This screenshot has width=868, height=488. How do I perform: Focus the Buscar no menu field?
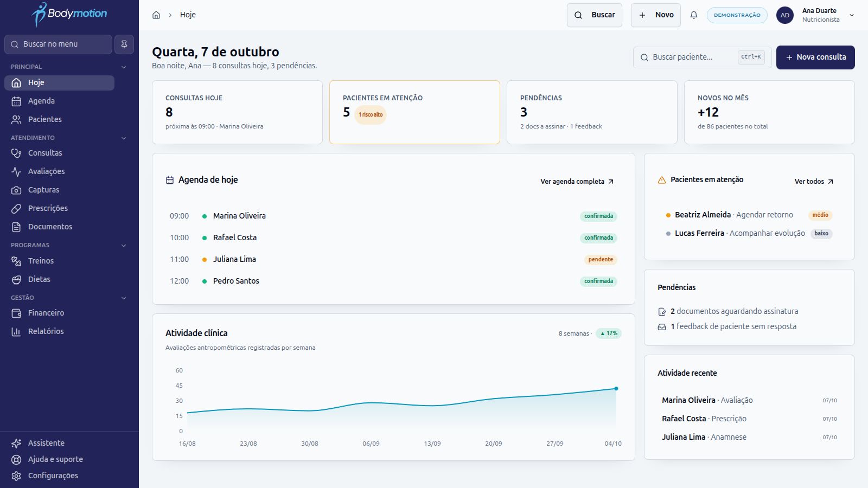click(x=59, y=44)
